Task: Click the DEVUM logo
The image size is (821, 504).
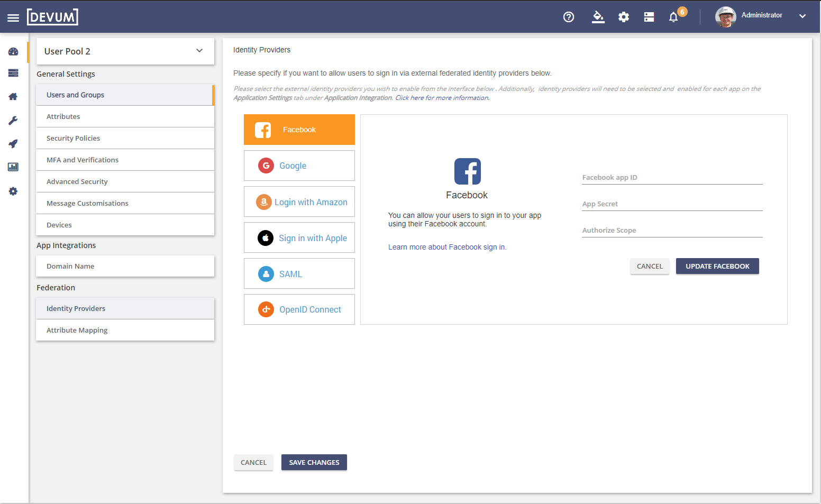Action: pyautogui.click(x=52, y=17)
